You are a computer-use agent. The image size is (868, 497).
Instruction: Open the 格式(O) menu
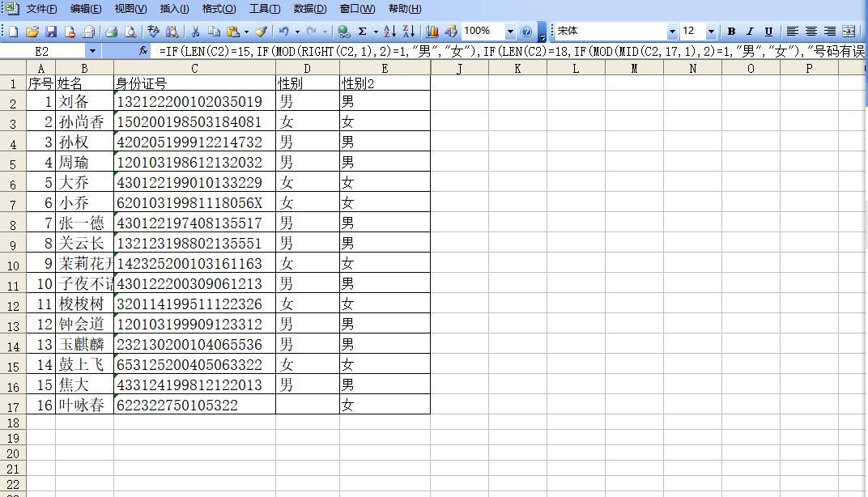point(219,9)
